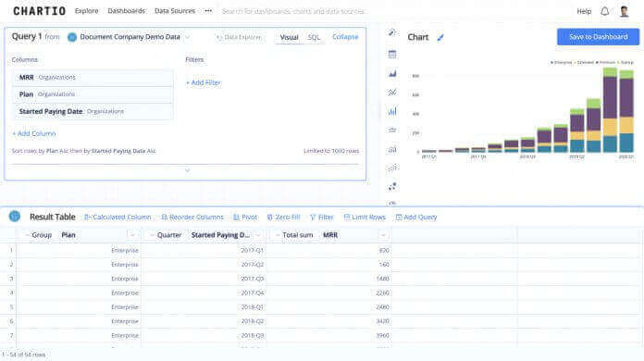Image resolution: width=644 pixels, height=361 pixels.
Task: Collapse the Query 1 panel
Action: pos(345,37)
